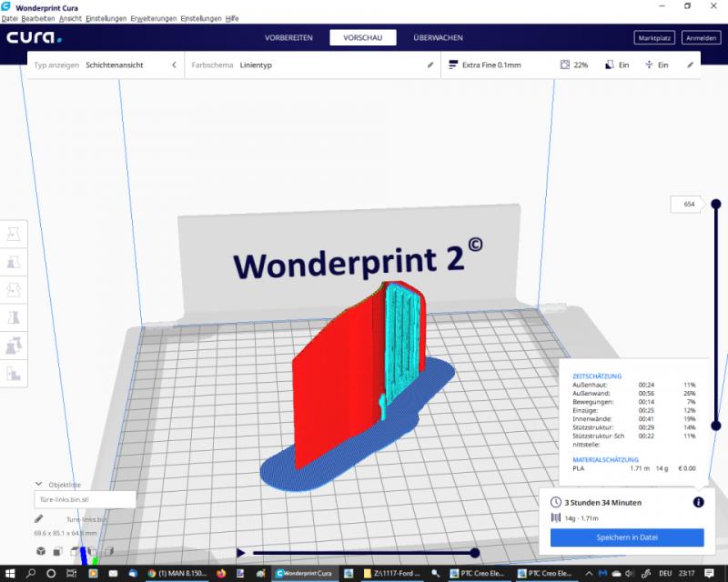Click the Außenwand row in time estimate
This screenshot has height=582, width=728.
click(x=633, y=393)
